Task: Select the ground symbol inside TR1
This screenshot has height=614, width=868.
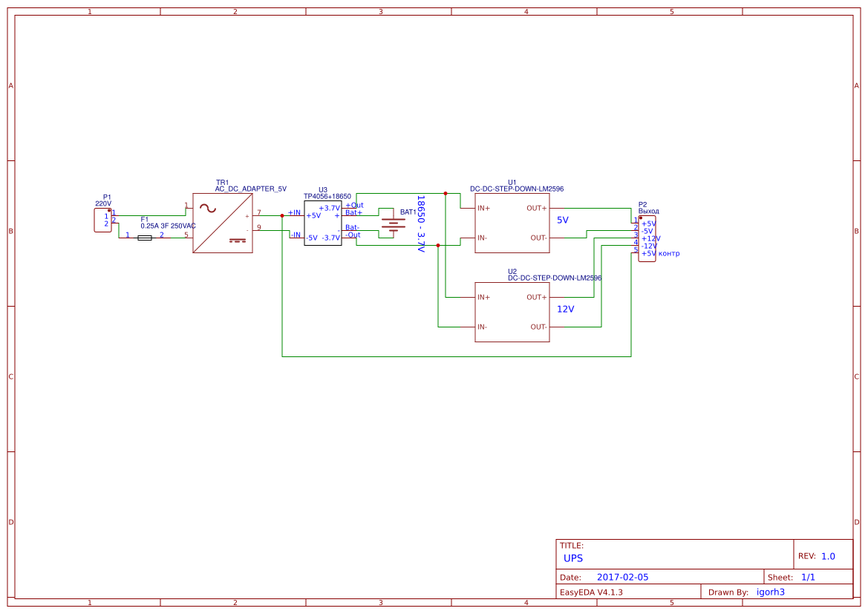Action: coord(237,241)
